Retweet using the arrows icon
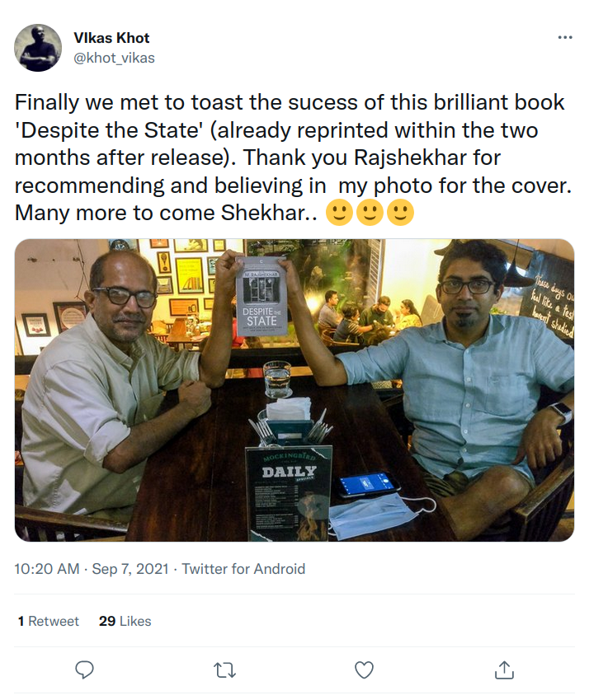 tap(224, 669)
